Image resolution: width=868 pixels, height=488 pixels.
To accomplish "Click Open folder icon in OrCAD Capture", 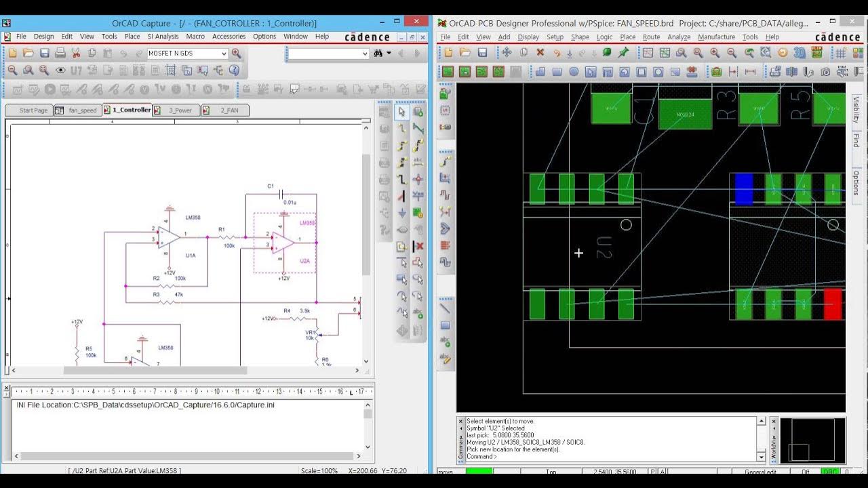I will click(28, 53).
